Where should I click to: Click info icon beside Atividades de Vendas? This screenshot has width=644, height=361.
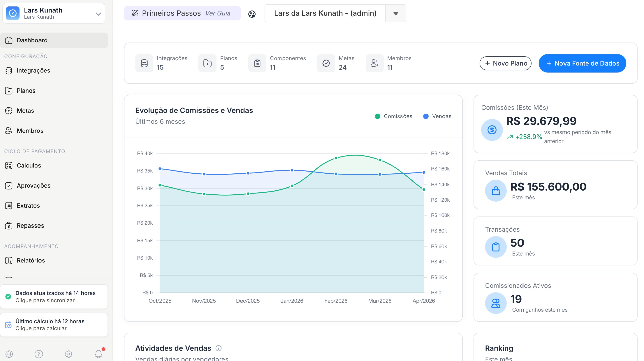click(219, 348)
